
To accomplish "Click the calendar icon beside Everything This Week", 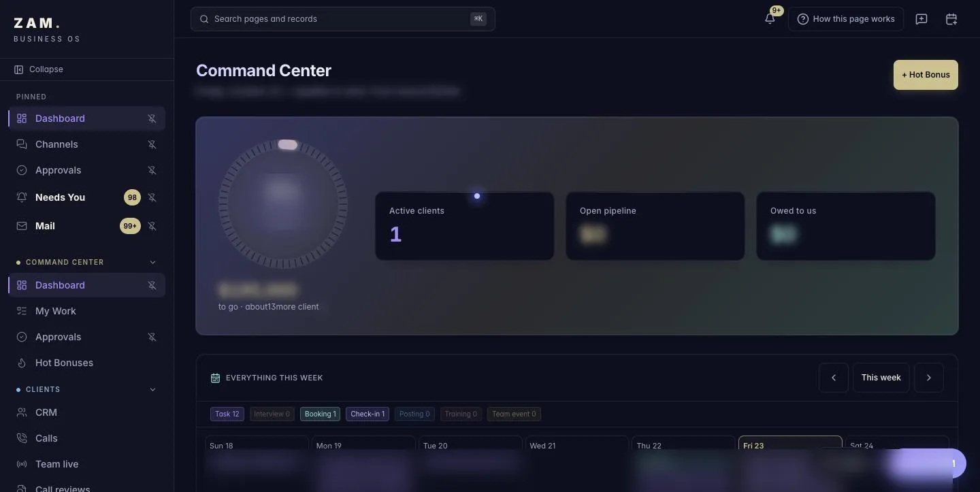I will pos(215,378).
